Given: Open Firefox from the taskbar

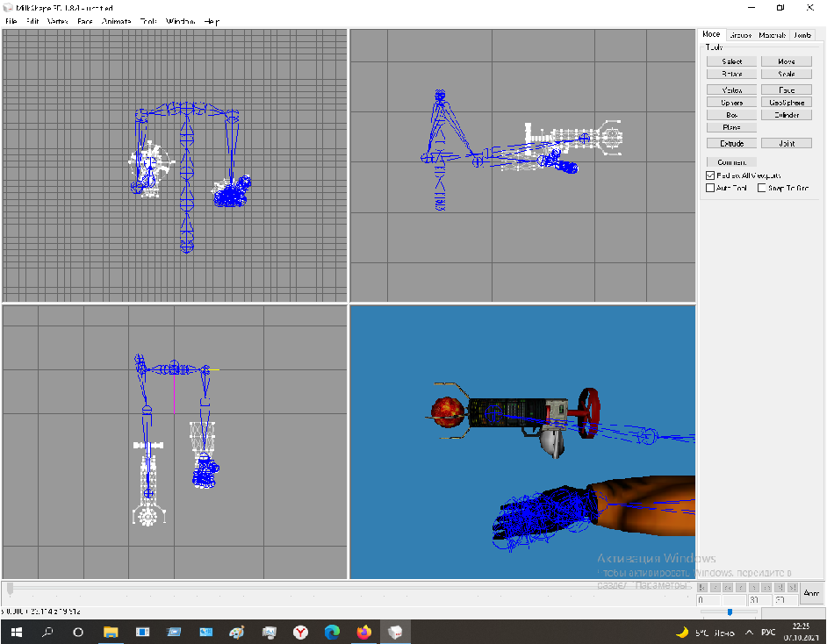Looking at the screenshot, I should pyautogui.click(x=364, y=632).
